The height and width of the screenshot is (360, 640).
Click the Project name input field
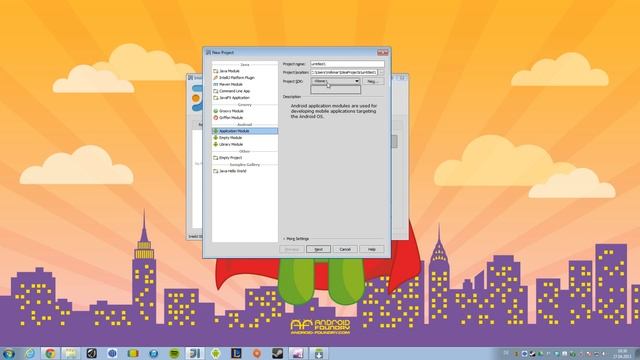point(347,64)
